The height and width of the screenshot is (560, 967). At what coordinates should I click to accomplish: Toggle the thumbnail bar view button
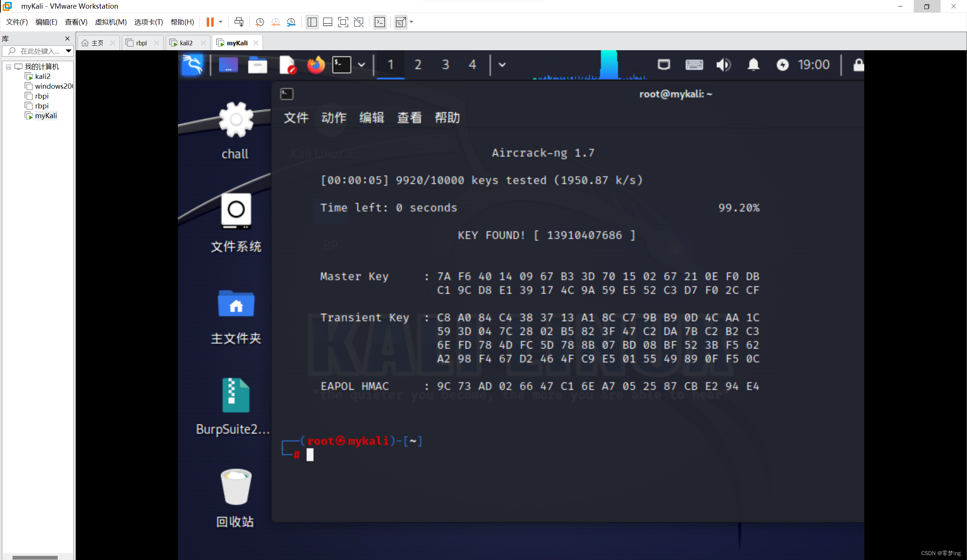coord(327,22)
